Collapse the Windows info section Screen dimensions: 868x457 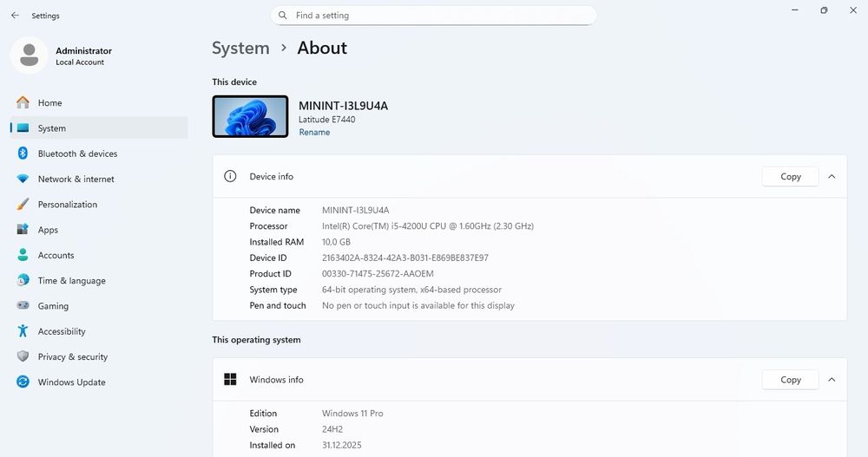tap(832, 380)
